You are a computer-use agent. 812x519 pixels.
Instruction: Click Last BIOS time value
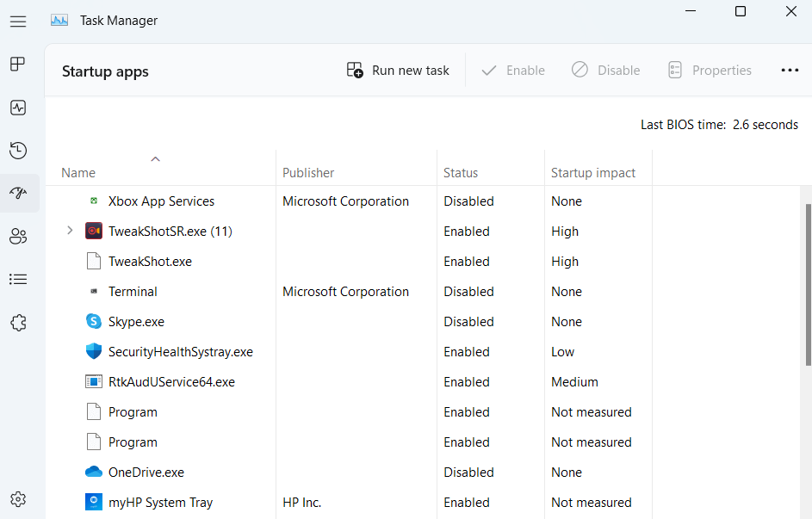765,125
